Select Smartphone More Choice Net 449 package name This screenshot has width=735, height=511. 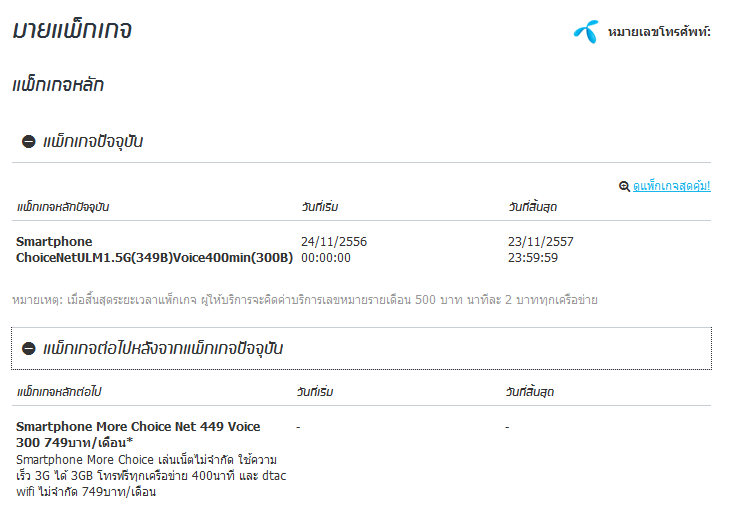(138, 434)
